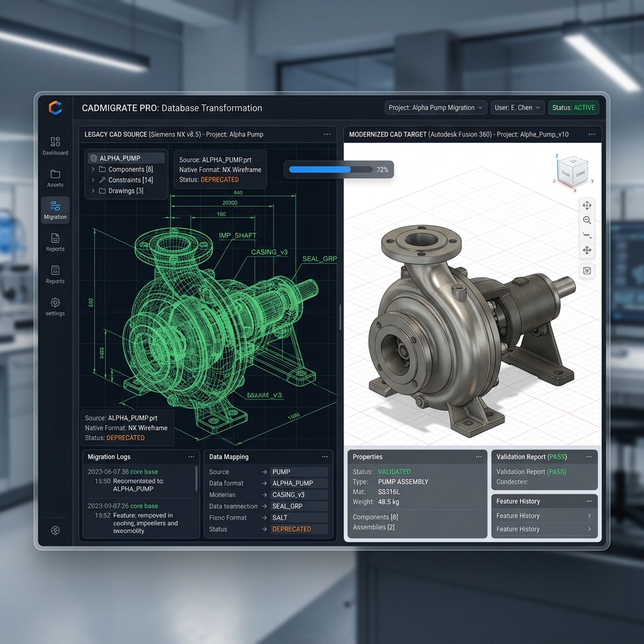Click the IMP_SHAFT label in wireframe
Image resolution: width=644 pixels, height=644 pixels.
tap(237, 235)
